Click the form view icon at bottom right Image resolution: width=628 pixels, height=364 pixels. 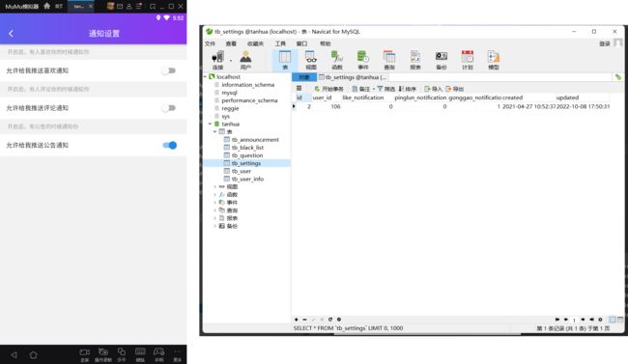coord(620,320)
